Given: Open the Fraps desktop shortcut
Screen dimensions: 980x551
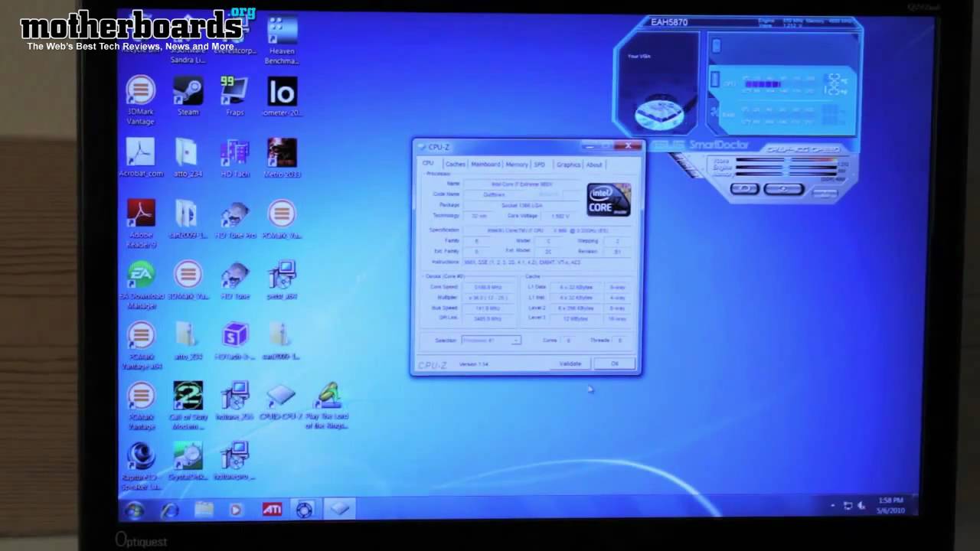Looking at the screenshot, I should pyautogui.click(x=234, y=96).
